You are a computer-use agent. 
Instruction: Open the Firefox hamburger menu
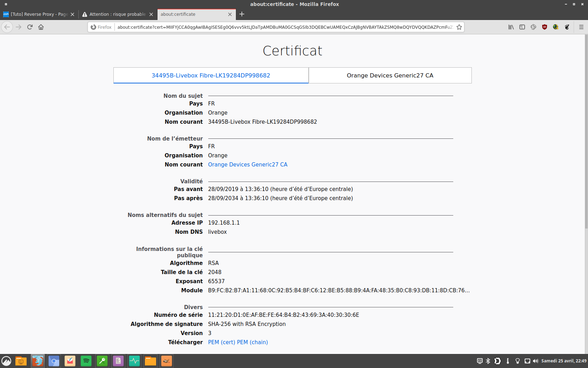tap(581, 27)
